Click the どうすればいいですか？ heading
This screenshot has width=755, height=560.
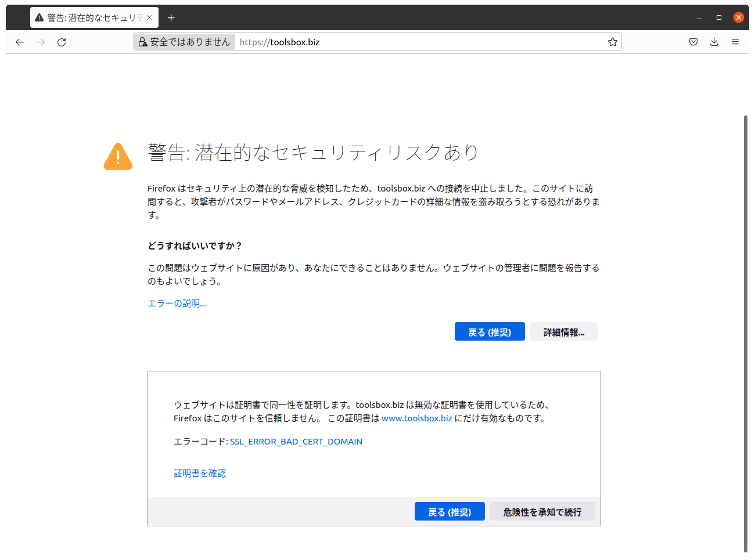pyautogui.click(x=195, y=246)
